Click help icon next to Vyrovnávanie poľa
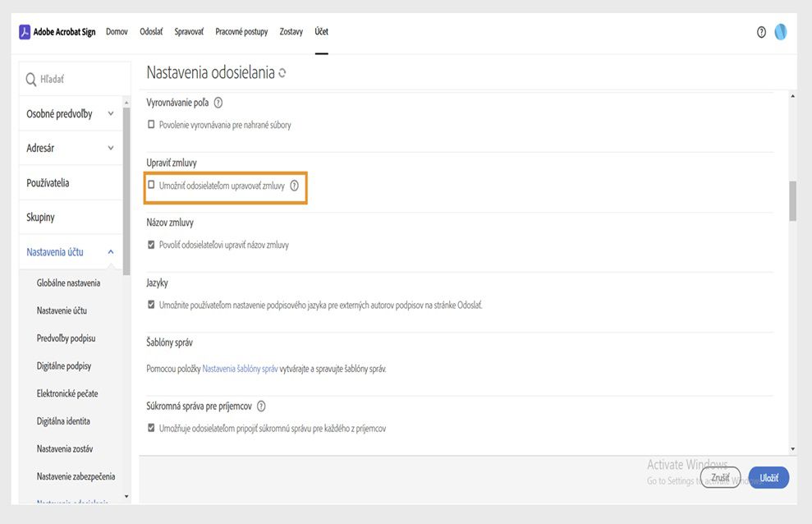The width and height of the screenshot is (812, 524). pos(218,103)
